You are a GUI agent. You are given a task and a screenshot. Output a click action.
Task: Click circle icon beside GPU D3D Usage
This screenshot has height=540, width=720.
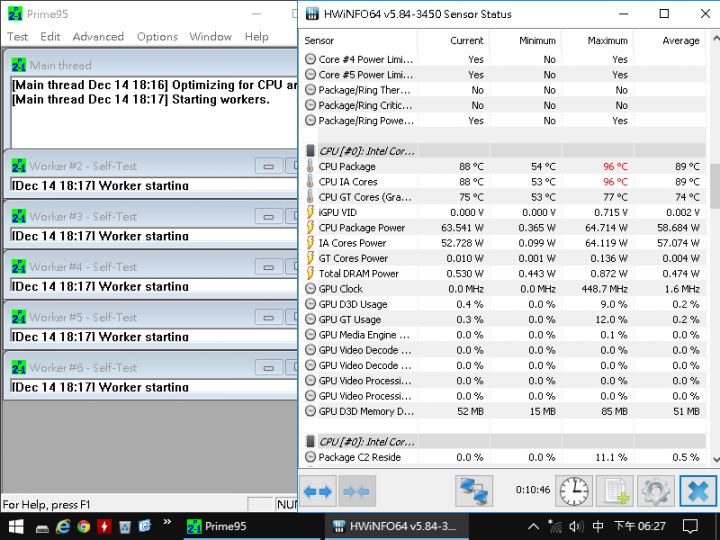[310, 304]
